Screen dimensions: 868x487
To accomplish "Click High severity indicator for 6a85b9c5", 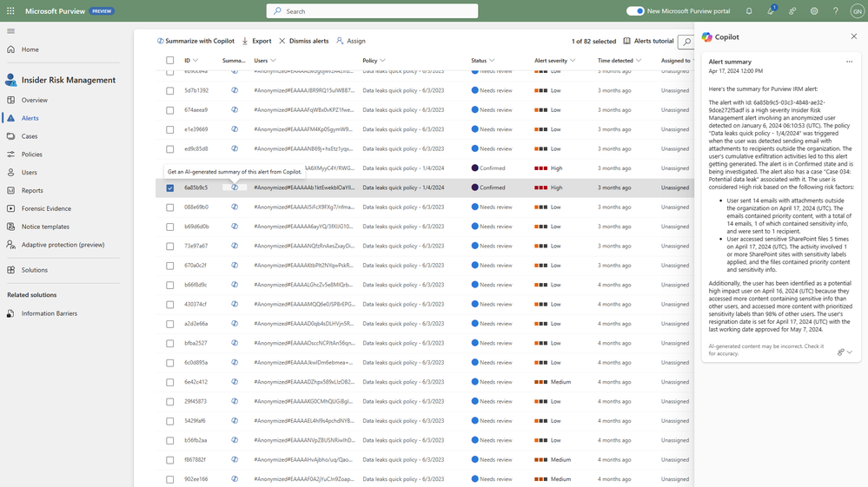I will [x=548, y=188].
